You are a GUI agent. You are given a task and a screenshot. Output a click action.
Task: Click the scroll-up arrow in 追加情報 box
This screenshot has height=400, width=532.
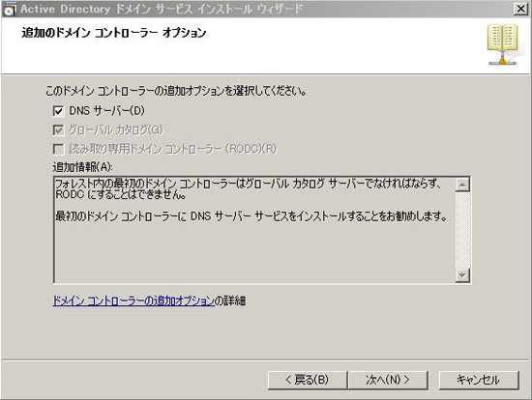(462, 185)
